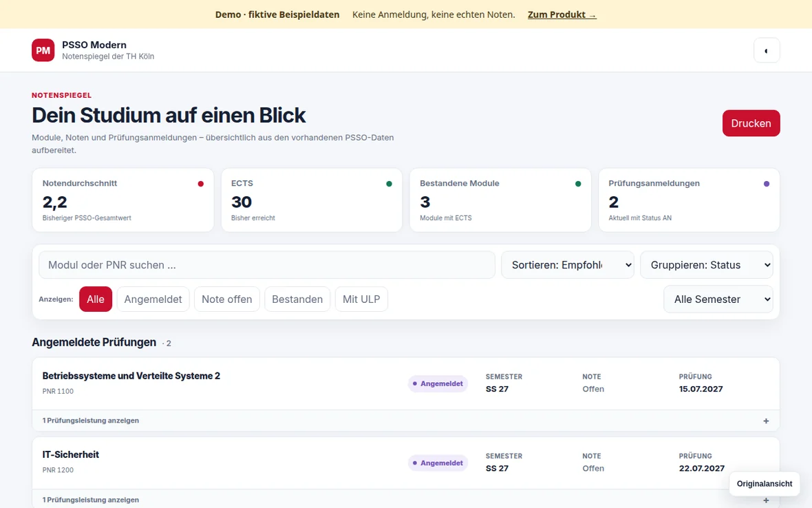Toggle the Note offen filter

pyautogui.click(x=227, y=299)
